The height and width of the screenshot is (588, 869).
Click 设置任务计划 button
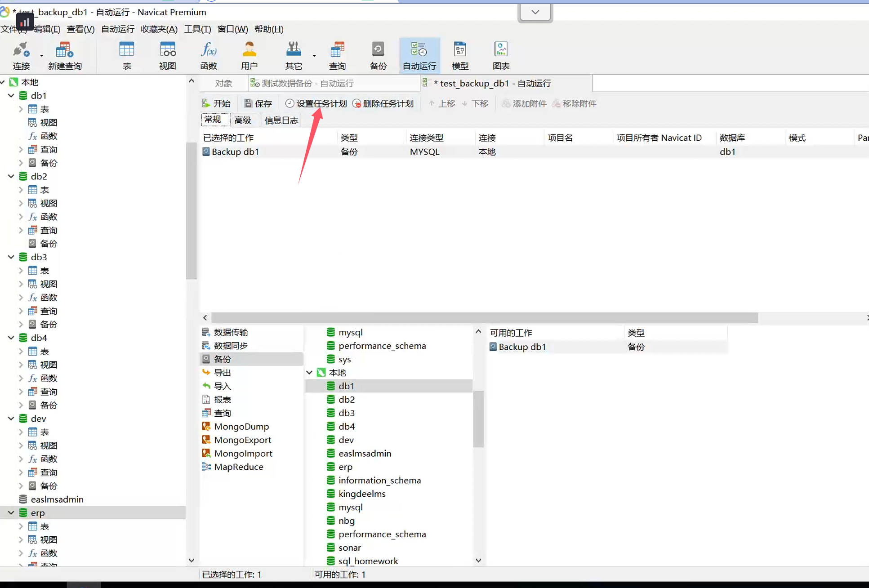tap(316, 103)
